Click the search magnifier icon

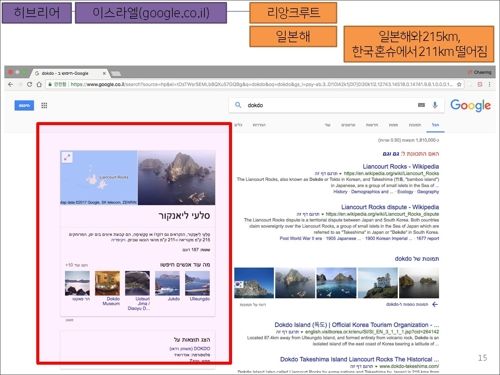pyautogui.click(x=238, y=105)
